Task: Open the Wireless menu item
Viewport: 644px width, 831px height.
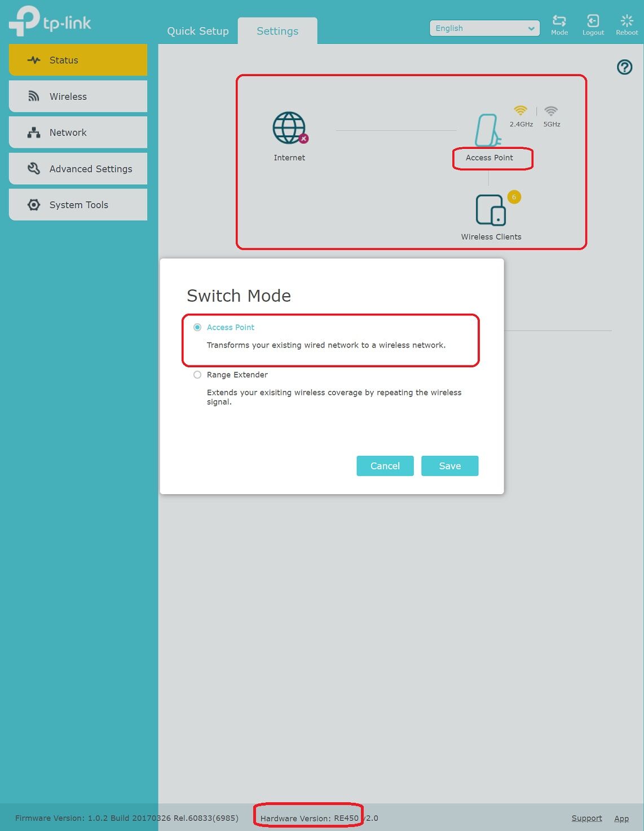Action: (78, 96)
